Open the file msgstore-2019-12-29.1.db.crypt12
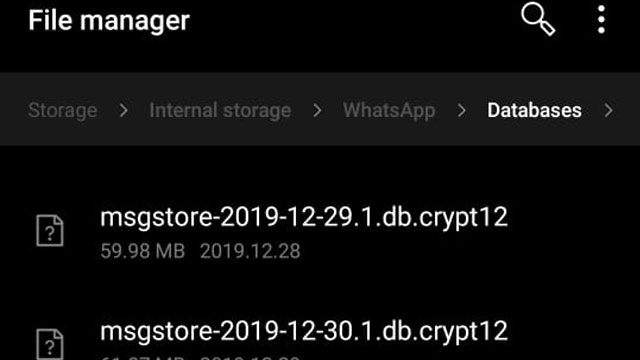Screen dimensions: 640x360 tap(320, 233)
